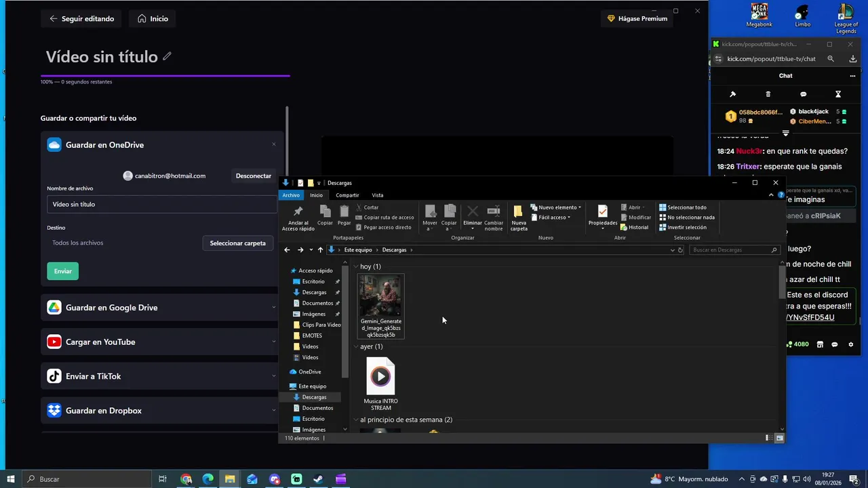
Task: Expand the Cargar en YouTube section
Action: (x=274, y=342)
